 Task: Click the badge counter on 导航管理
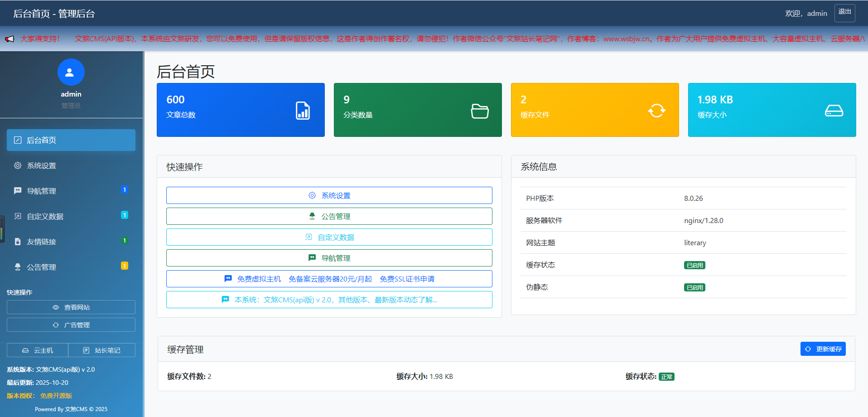pyautogui.click(x=125, y=189)
